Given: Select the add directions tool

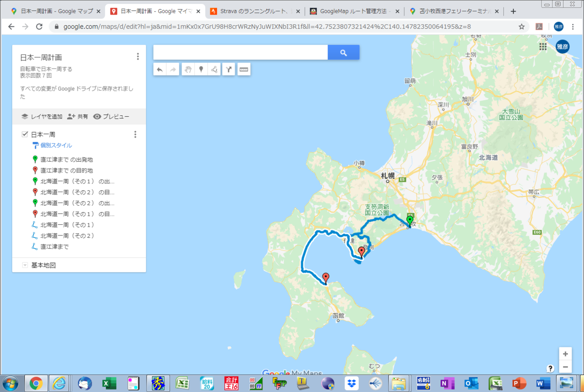Looking at the screenshot, I should pyautogui.click(x=229, y=70).
